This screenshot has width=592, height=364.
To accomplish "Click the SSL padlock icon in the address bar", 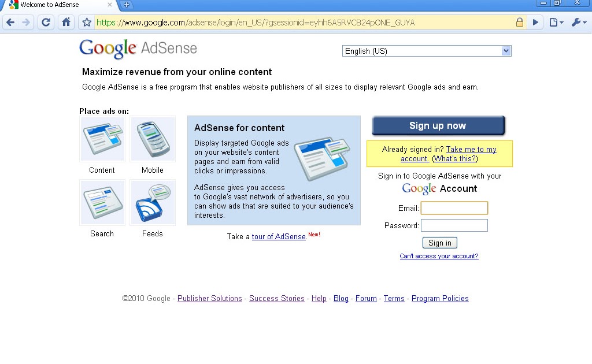I will click(x=520, y=23).
